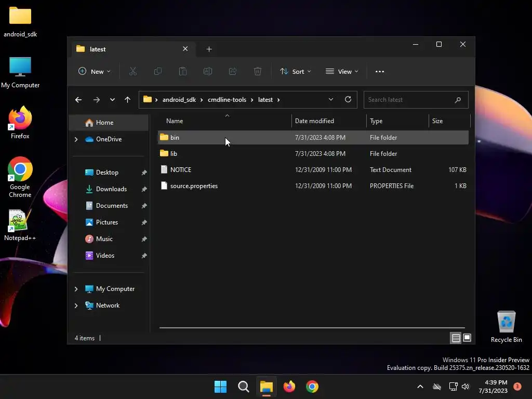Expand the OneDrive tree node
The image size is (532, 399).
[76, 139]
